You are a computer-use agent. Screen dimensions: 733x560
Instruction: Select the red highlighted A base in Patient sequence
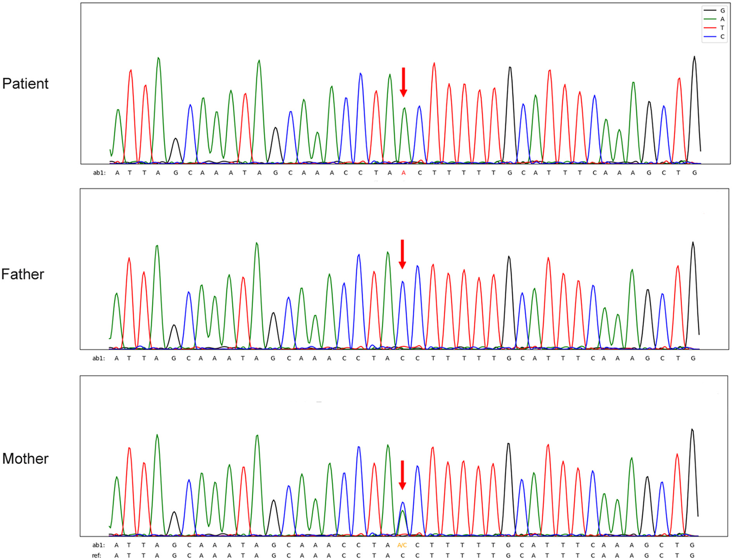coord(403,173)
